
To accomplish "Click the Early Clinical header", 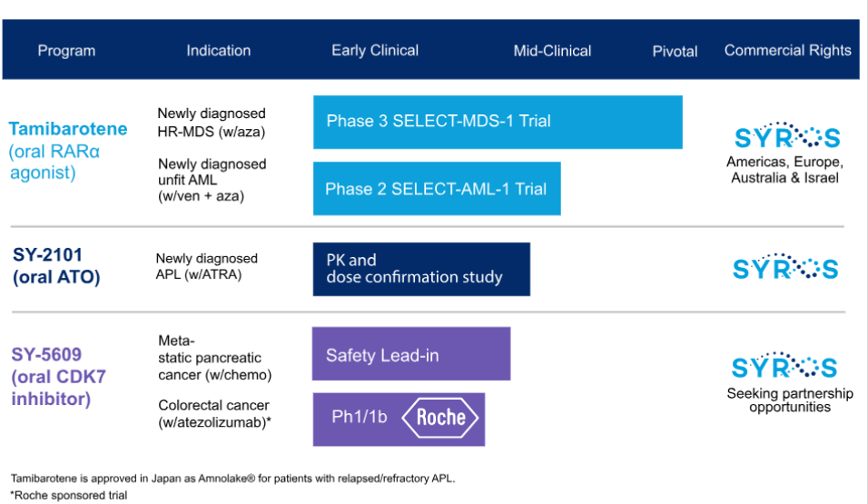I will (375, 51).
